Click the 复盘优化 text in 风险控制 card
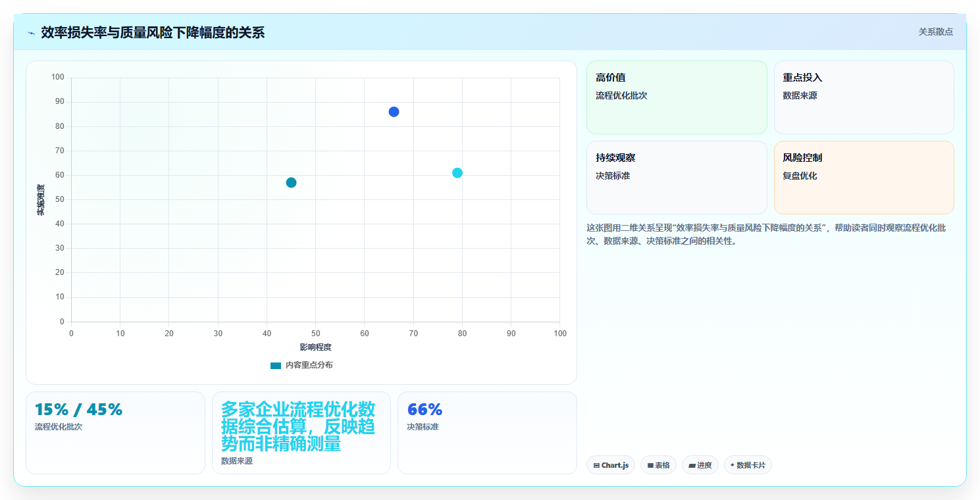The width and height of the screenshot is (980, 500). point(800,176)
